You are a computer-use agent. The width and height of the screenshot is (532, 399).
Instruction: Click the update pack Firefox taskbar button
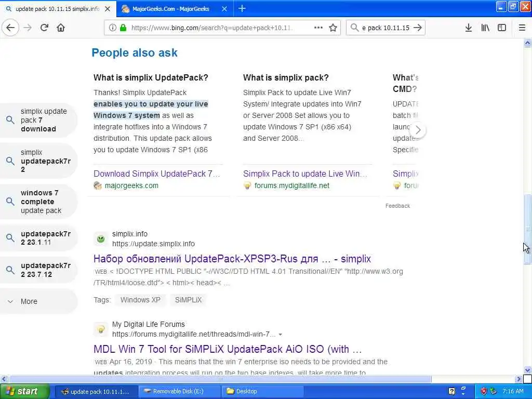(x=96, y=391)
